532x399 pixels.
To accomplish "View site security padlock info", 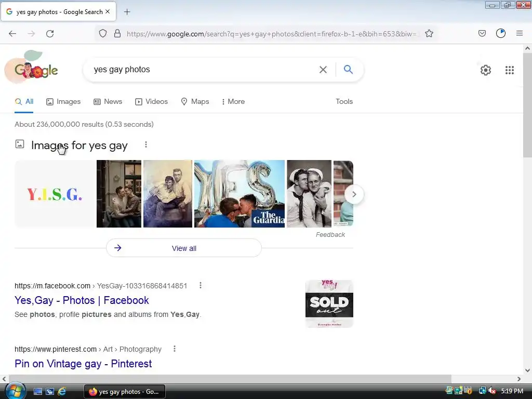I will tap(117, 34).
